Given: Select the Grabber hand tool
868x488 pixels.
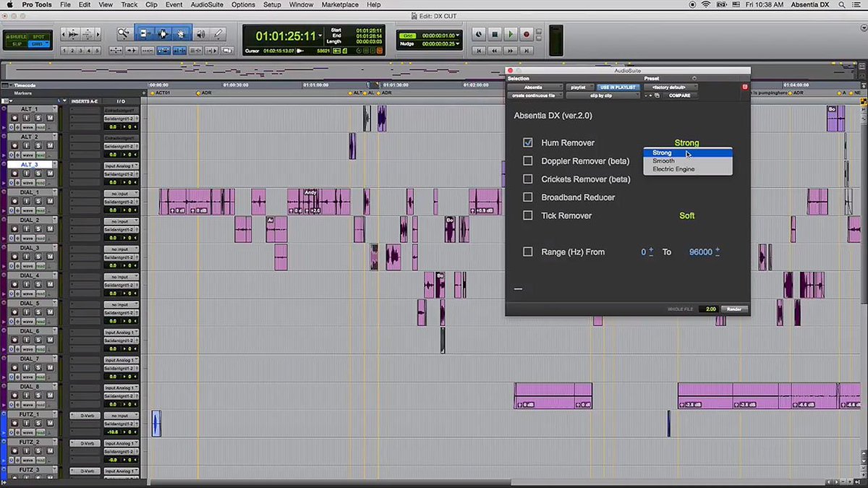Looking at the screenshot, I should coord(182,33).
